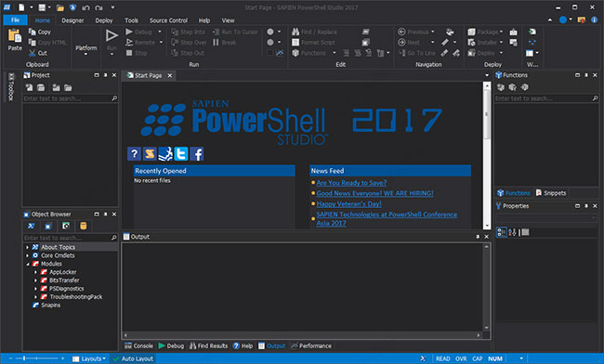Click the Alphabetical sort icon in Properties panel
This screenshot has height=364, width=604.
click(x=512, y=232)
